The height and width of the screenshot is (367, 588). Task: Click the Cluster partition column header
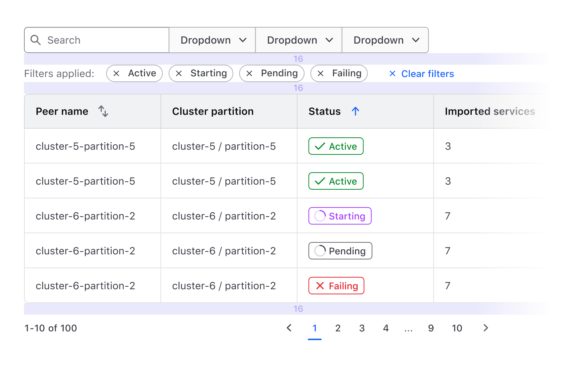point(213,111)
